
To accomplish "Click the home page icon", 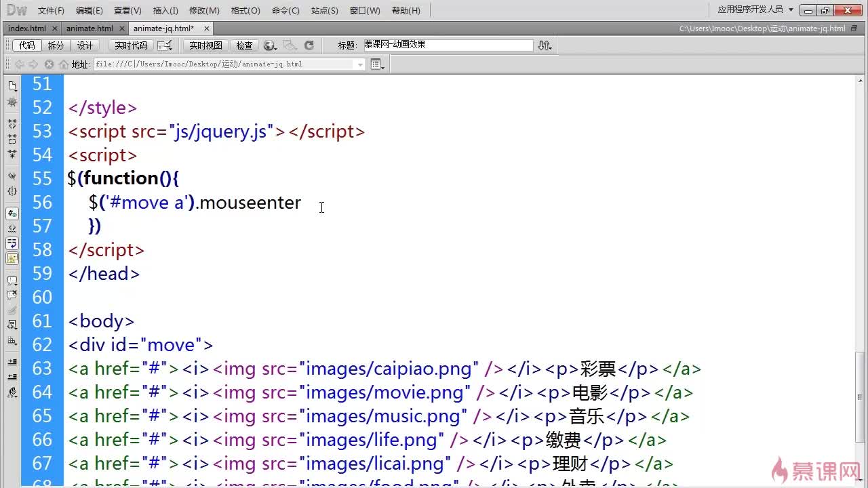I will (64, 64).
